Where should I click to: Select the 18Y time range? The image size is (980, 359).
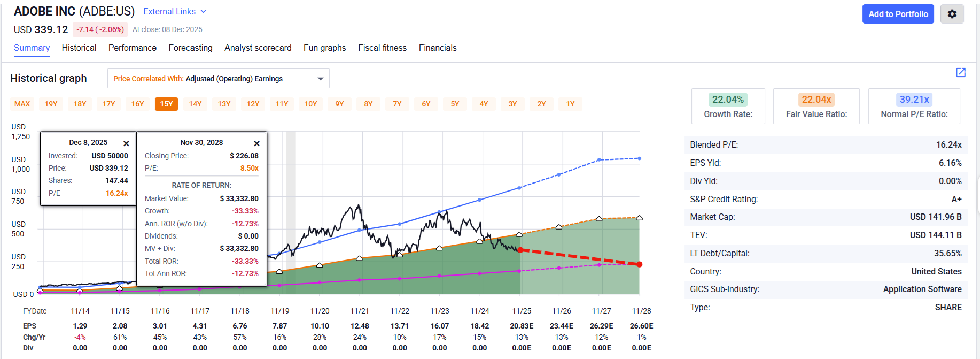(x=80, y=104)
